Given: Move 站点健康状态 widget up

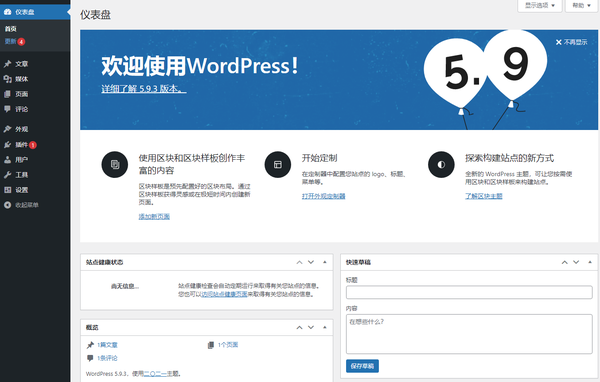Looking at the screenshot, I should (299, 262).
